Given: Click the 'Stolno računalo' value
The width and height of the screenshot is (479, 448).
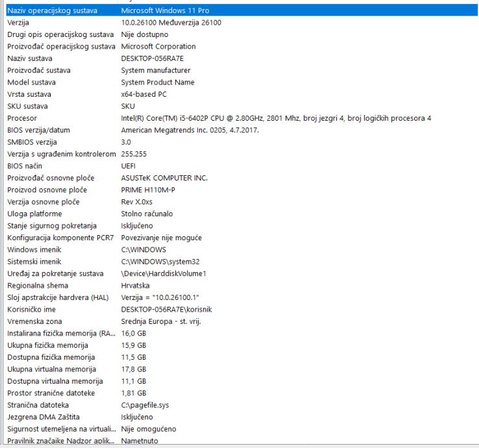Looking at the screenshot, I should [147, 214].
